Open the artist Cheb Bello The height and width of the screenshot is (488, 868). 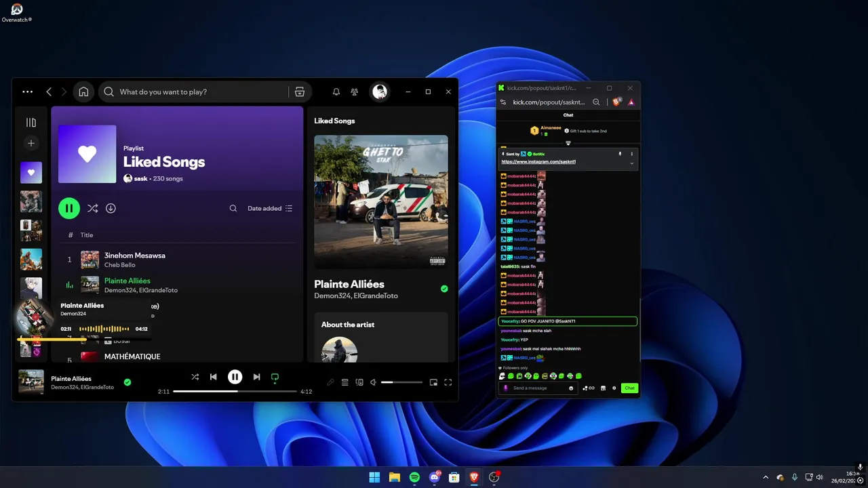[120, 265]
